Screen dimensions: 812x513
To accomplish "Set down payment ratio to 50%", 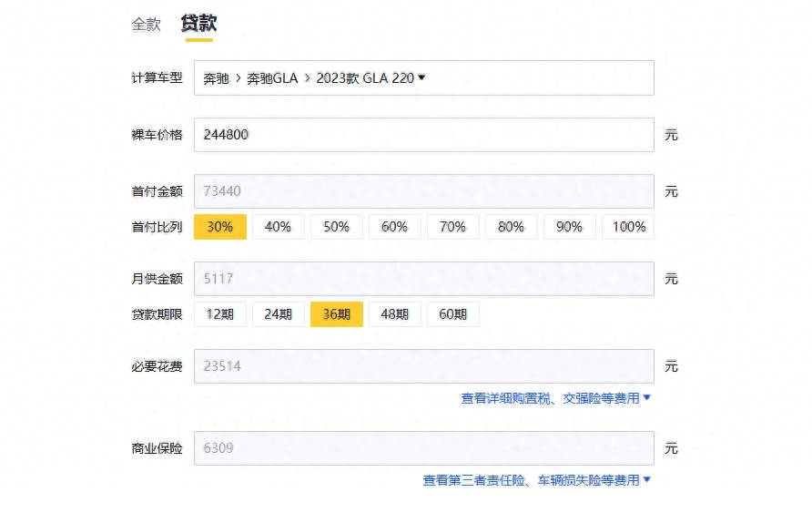I will pos(336,227).
